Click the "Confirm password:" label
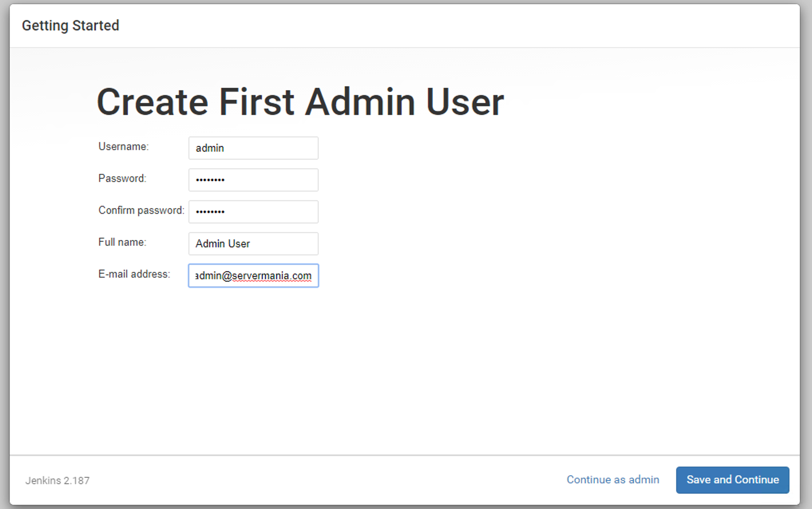812x509 pixels. pos(141,210)
